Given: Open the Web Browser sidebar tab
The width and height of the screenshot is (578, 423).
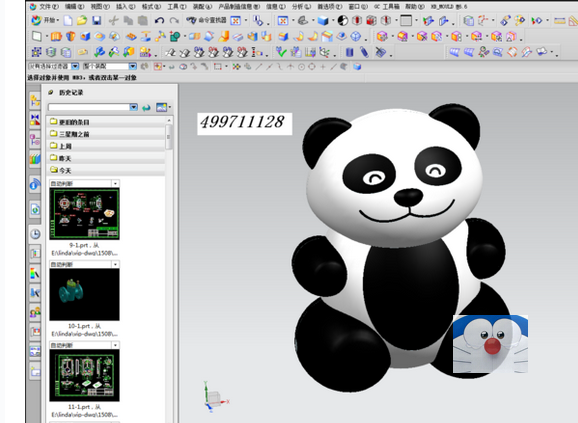Looking at the screenshot, I should (x=35, y=210).
